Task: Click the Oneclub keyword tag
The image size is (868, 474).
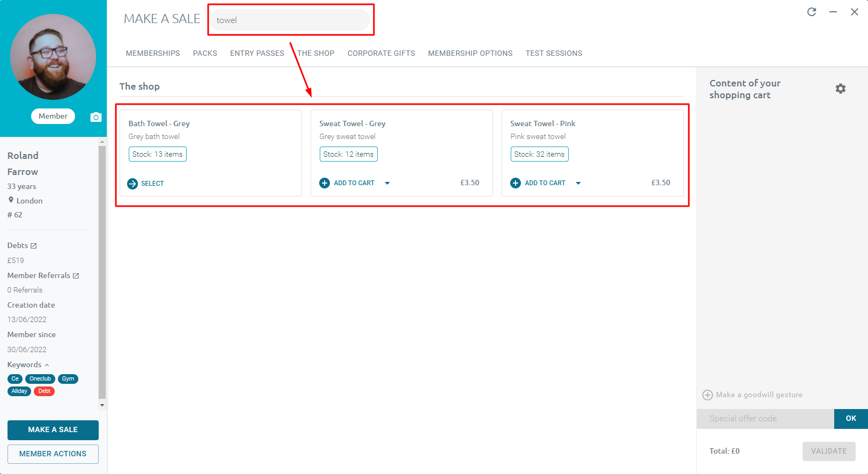Action: (x=40, y=379)
